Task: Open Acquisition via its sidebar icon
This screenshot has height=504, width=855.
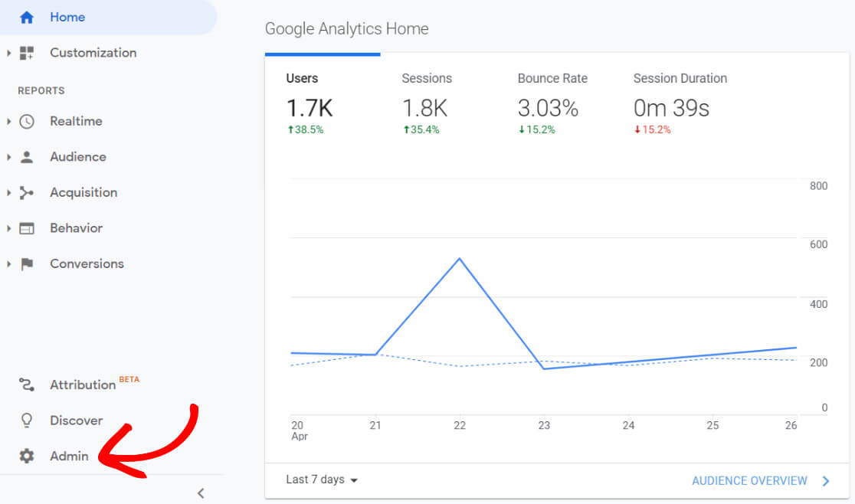Action: (26, 192)
